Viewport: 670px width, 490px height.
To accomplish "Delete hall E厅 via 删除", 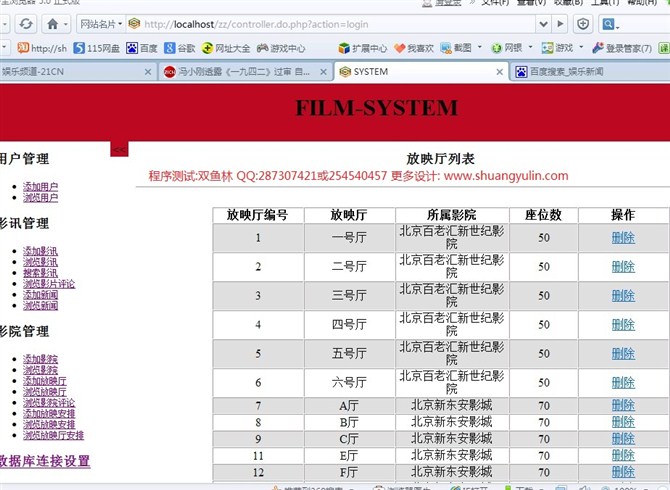I will (x=623, y=455).
